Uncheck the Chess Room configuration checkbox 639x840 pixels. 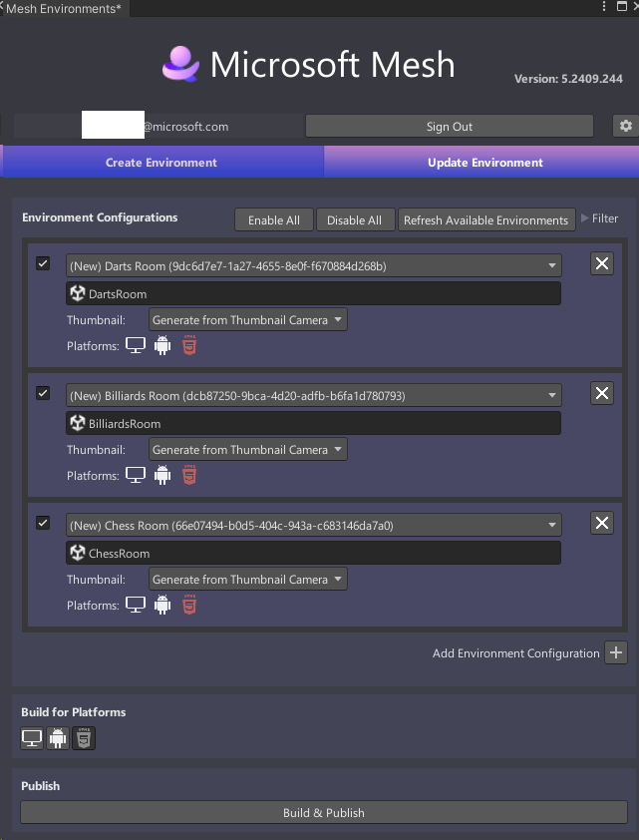point(43,523)
